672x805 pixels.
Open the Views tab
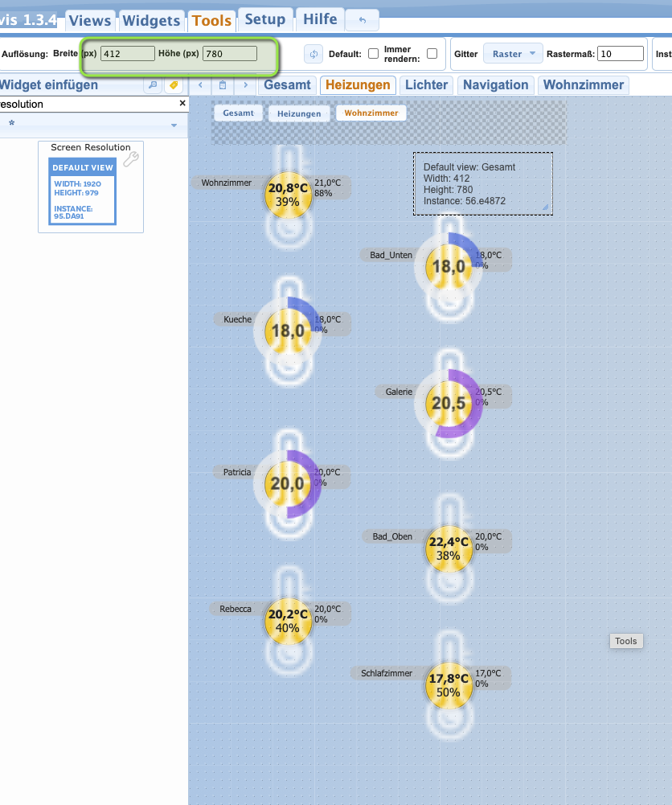click(x=90, y=20)
